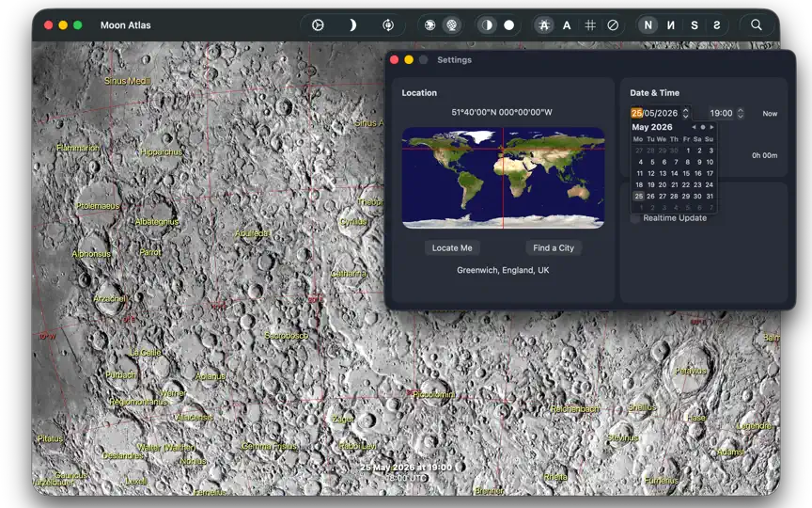This screenshot has width=812, height=508.
Task: Click the Regiomontanus crater label
Action: pos(138,402)
